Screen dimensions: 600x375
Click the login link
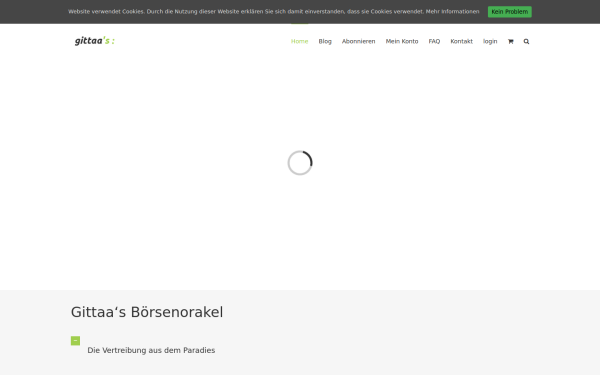490,41
